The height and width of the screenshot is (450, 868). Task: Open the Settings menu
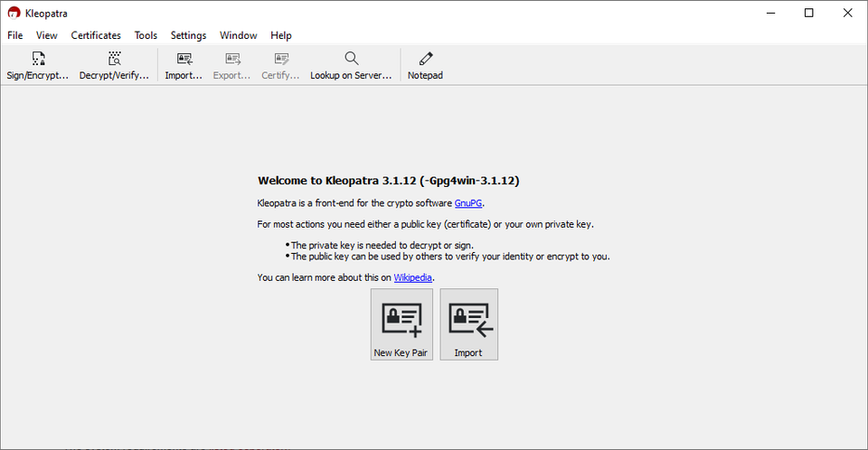click(x=188, y=35)
